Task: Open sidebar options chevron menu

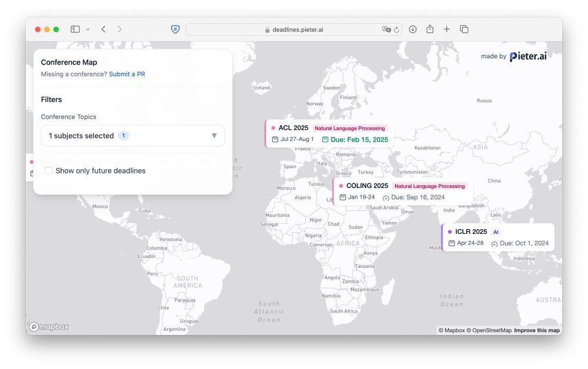Action: coord(88,29)
